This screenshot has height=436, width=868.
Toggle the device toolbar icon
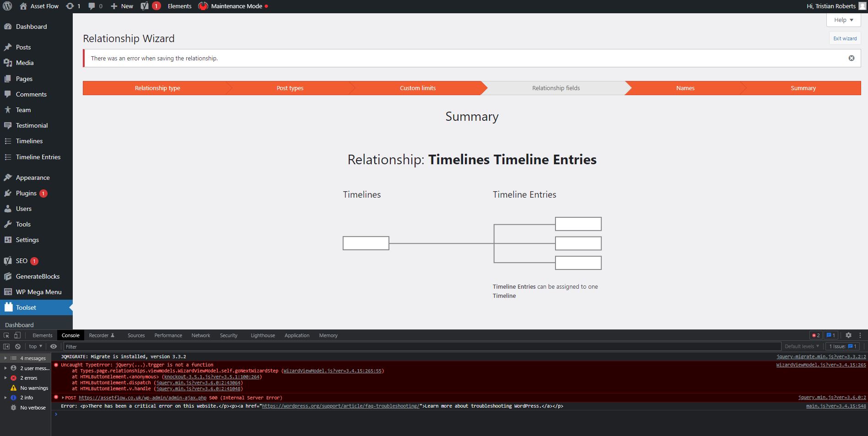pyautogui.click(x=17, y=335)
